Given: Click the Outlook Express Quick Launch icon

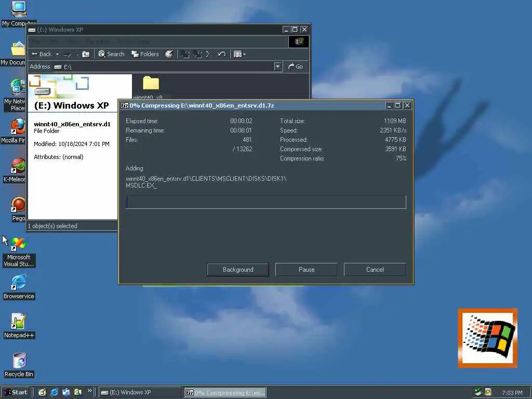Looking at the screenshot, I should [x=66, y=393].
